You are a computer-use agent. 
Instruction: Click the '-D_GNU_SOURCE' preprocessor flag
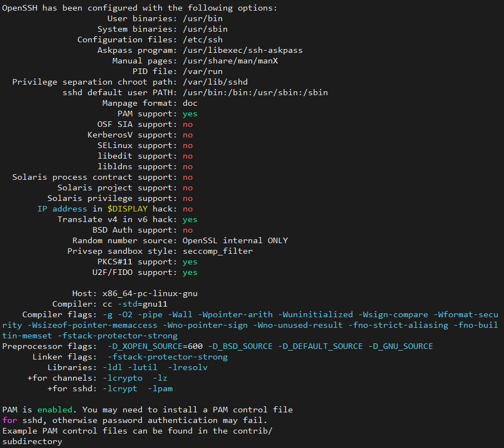400,347
